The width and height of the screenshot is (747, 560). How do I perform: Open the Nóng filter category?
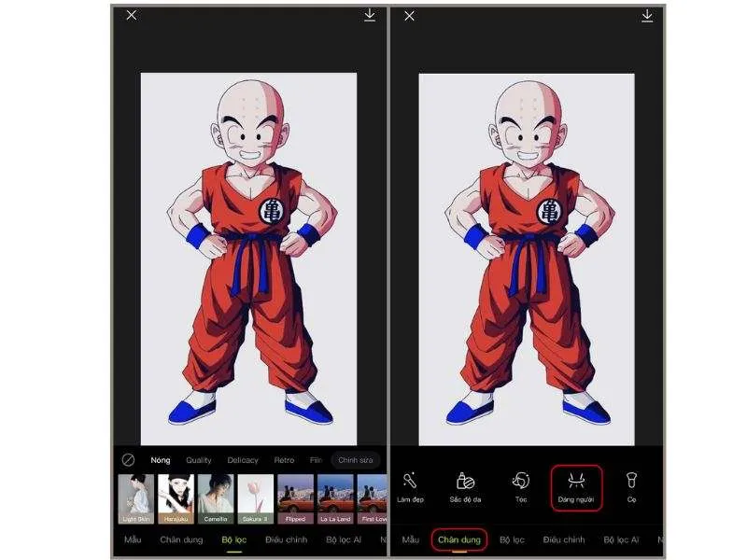pos(161,460)
